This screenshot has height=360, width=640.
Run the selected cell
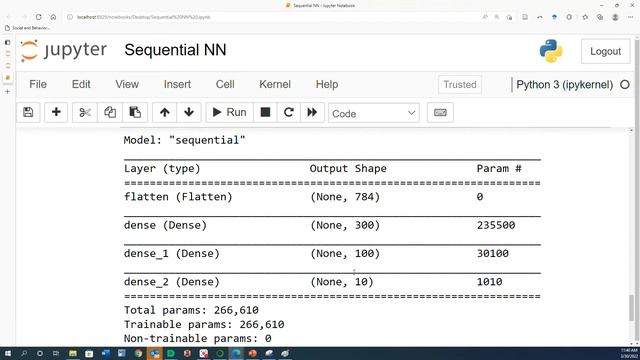click(x=229, y=112)
